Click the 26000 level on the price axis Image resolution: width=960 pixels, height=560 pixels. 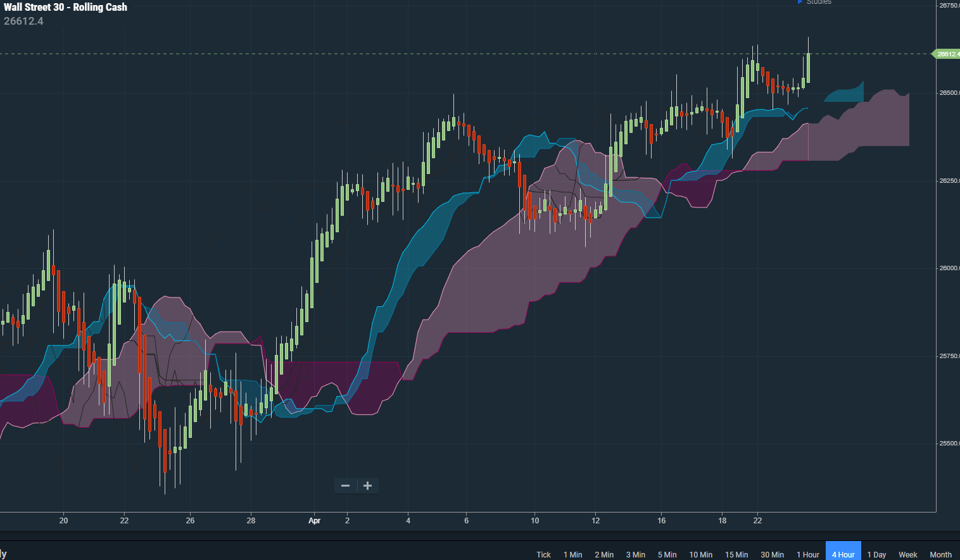click(949, 268)
